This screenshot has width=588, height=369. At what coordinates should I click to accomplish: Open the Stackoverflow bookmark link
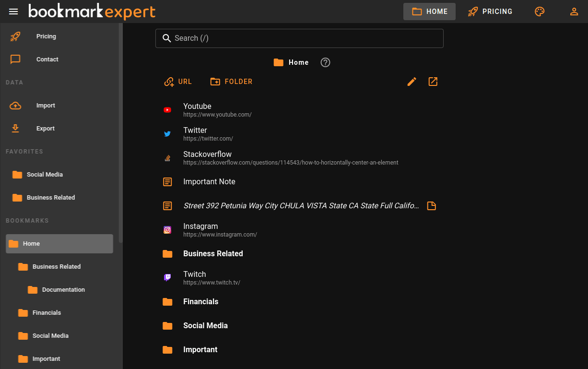tap(207, 155)
